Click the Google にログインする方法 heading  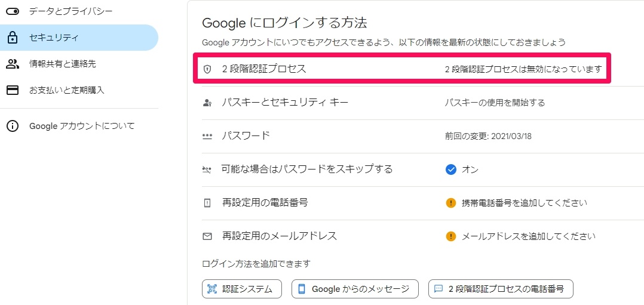pos(284,23)
